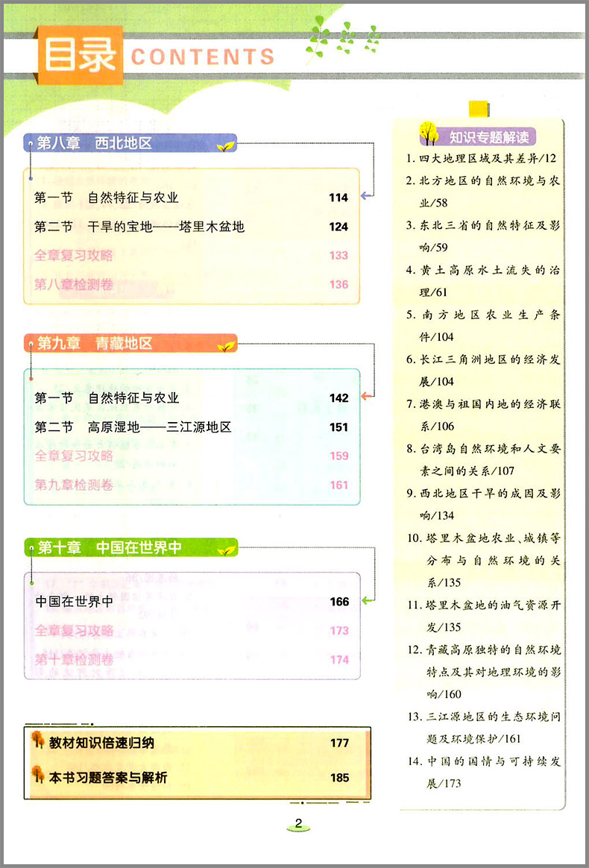Open the 中国在世界中 section on page 166
The height and width of the screenshot is (868, 589).
pyautogui.click(x=74, y=601)
